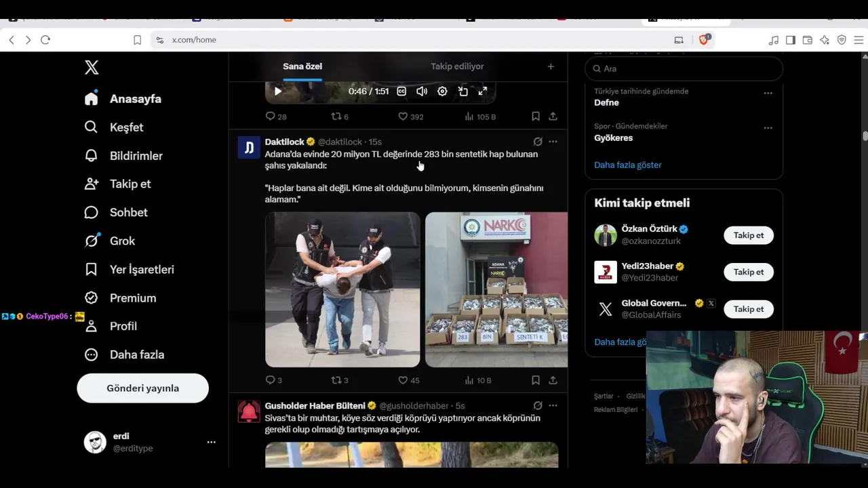Follow Özkan Öztürk with Takip et
868x488 pixels.
[x=749, y=235]
